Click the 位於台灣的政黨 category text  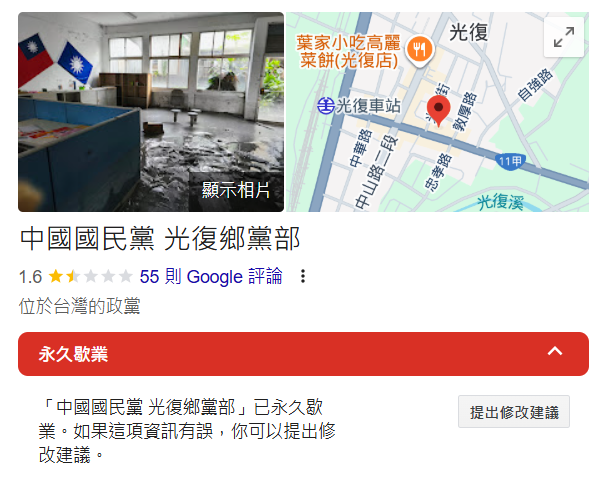click(79, 306)
